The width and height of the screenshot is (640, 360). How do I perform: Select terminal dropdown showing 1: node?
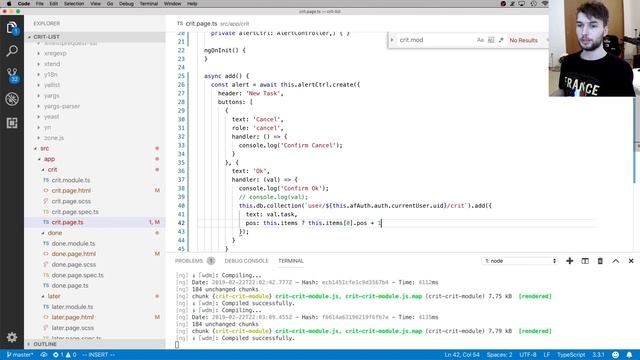520,261
